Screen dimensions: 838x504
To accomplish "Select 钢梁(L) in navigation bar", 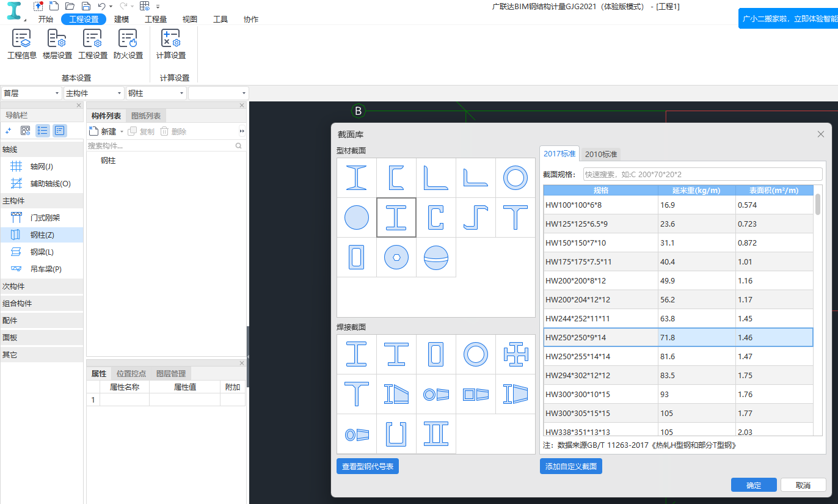I will coord(42,252).
